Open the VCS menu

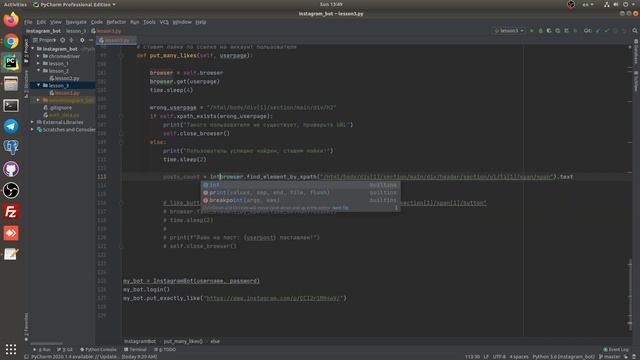click(164, 22)
